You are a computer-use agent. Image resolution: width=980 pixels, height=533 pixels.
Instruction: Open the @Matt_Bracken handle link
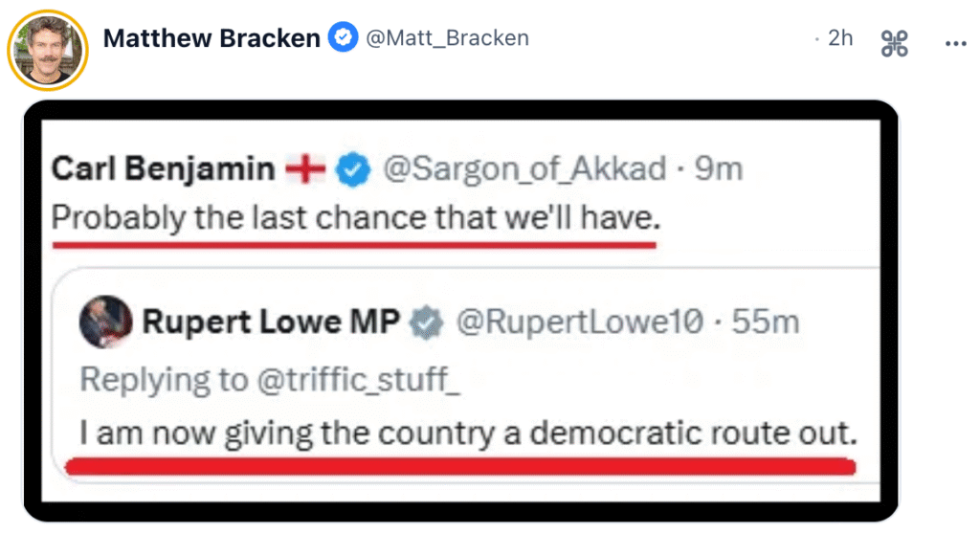[446, 38]
